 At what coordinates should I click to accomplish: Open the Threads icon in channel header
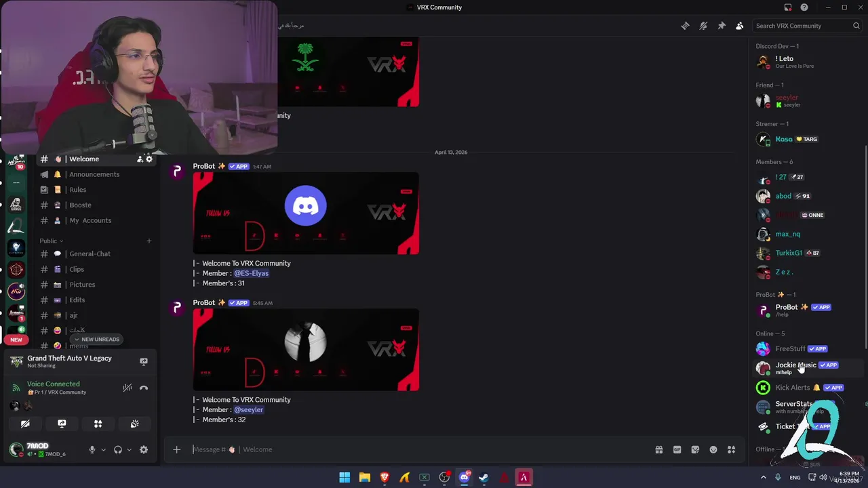coord(685,26)
